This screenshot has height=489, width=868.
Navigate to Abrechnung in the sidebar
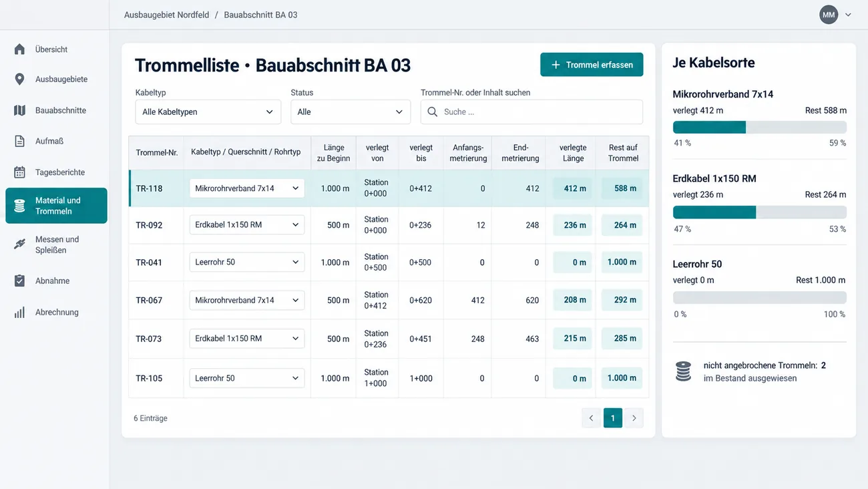tap(56, 312)
